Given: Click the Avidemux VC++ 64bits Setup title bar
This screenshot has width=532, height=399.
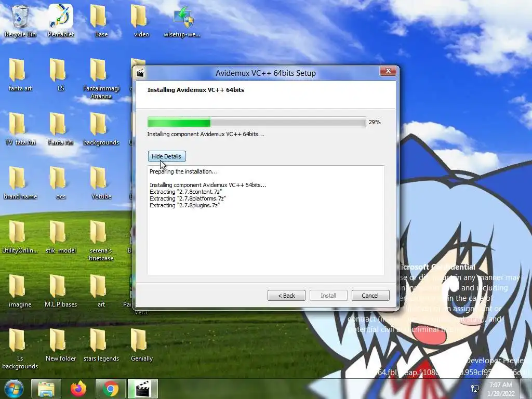Looking at the screenshot, I should pyautogui.click(x=265, y=73).
